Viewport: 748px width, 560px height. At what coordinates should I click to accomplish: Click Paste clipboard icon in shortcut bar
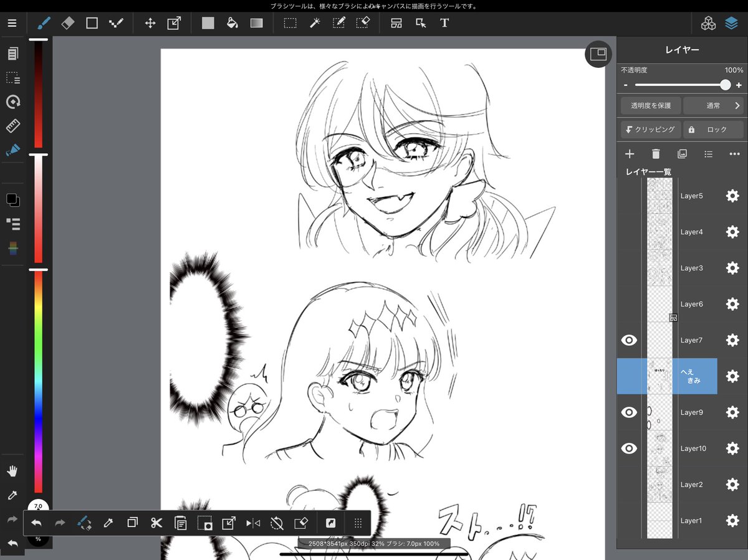pyautogui.click(x=181, y=523)
